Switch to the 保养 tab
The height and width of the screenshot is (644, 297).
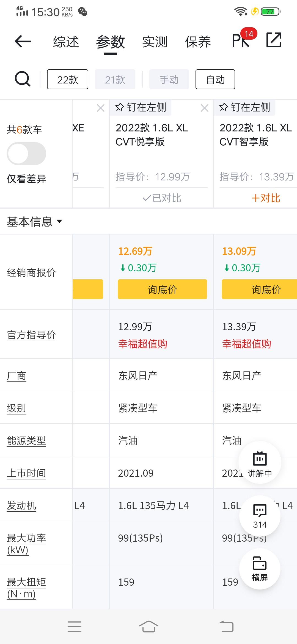[x=198, y=42]
